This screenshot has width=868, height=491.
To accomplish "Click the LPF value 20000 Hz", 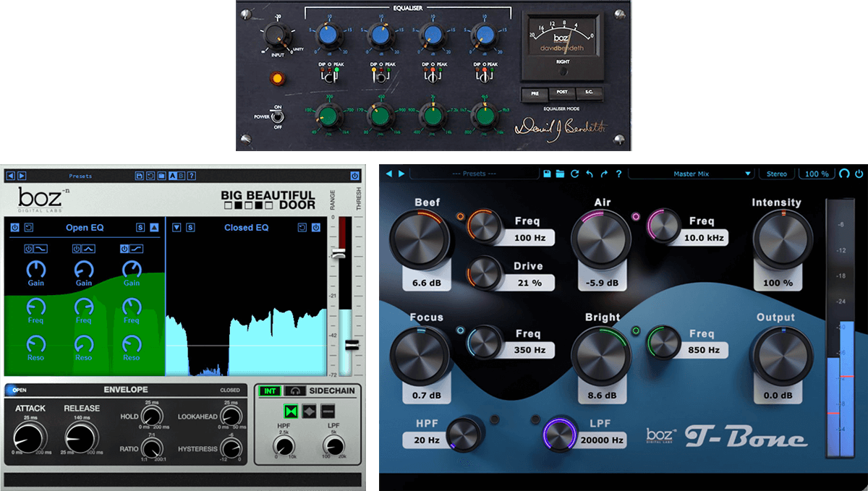I will point(602,440).
